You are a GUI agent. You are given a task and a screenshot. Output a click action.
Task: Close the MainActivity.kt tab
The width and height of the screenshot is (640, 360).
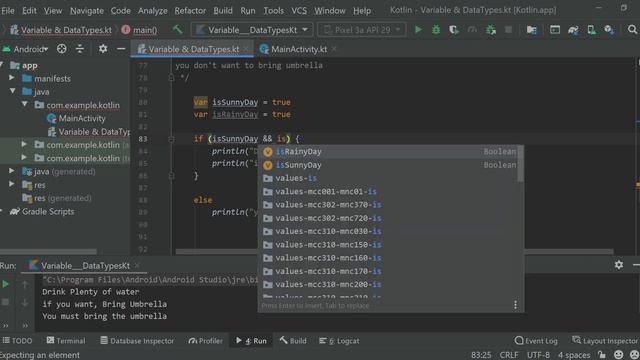[x=334, y=49]
